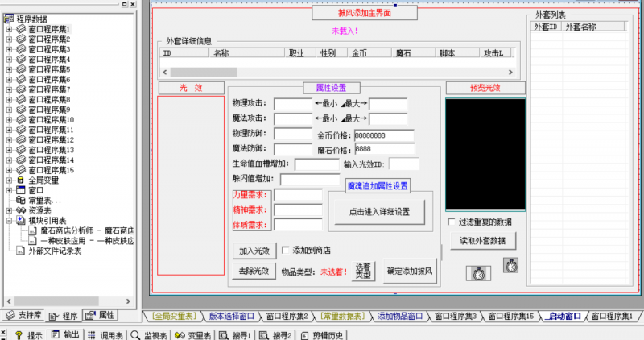The height and width of the screenshot is (340, 644).
Task: Open the 版本选择窗口 tab
Action: [231, 316]
